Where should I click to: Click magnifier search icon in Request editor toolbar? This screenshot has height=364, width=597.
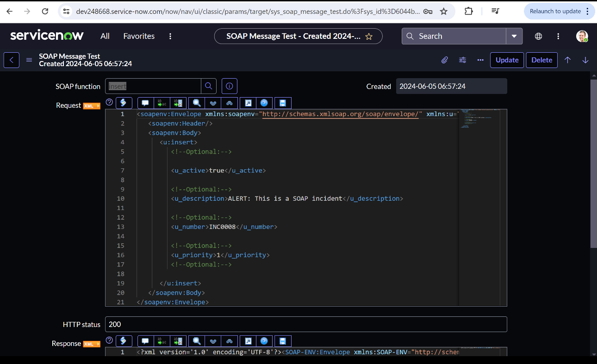(x=197, y=103)
